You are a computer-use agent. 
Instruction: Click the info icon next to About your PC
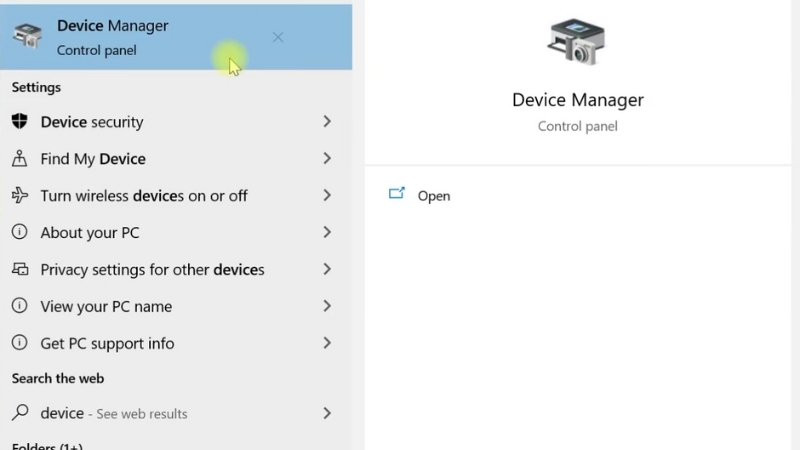pos(19,233)
